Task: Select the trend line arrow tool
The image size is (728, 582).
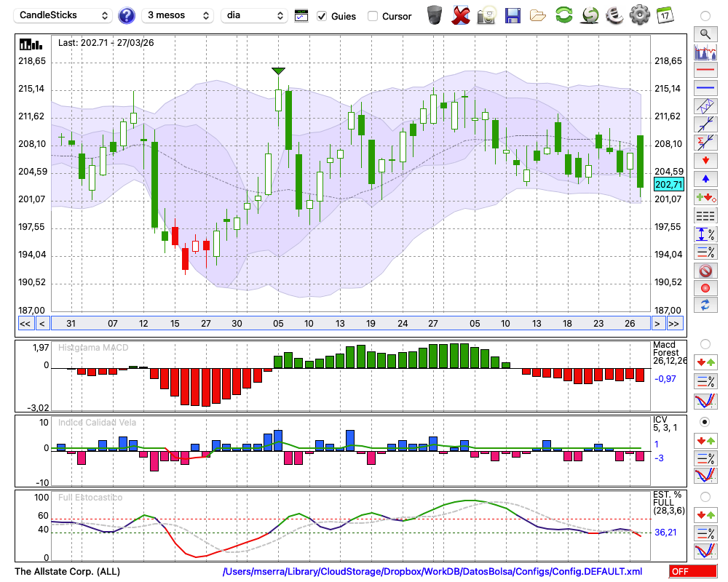Action: point(705,124)
